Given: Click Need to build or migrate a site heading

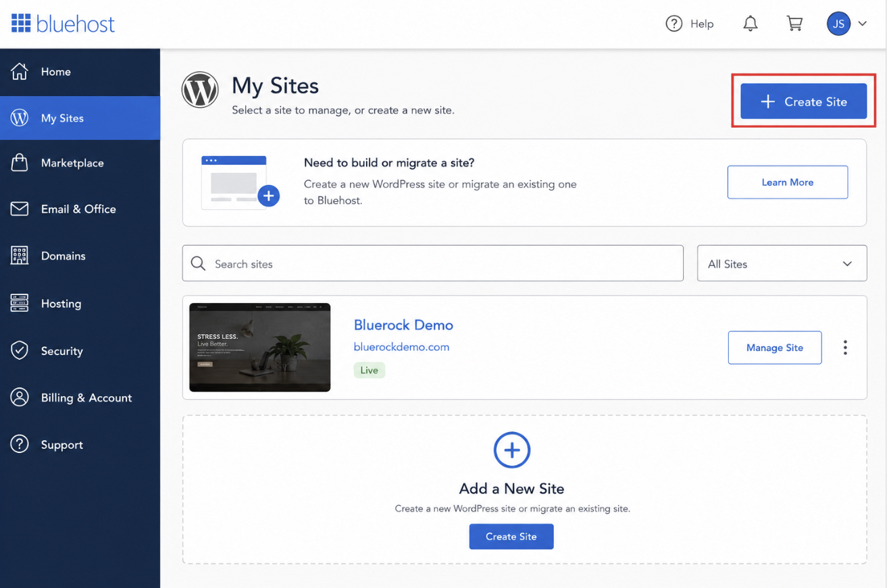Looking at the screenshot, I should pyautogui.click(x=389, y=163).
